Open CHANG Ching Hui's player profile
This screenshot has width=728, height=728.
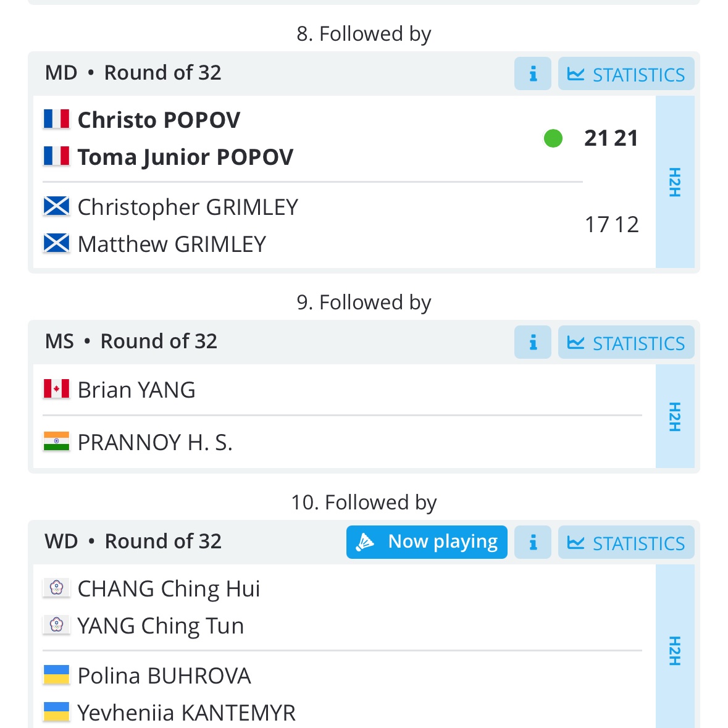pyautogui.click(x=169, y=588)
